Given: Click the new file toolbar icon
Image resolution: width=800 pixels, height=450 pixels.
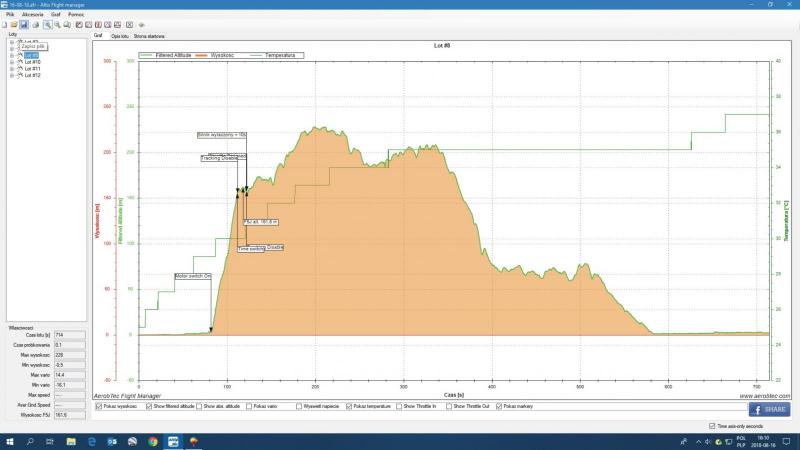Looking at the screenshot, I should [5, 25].
